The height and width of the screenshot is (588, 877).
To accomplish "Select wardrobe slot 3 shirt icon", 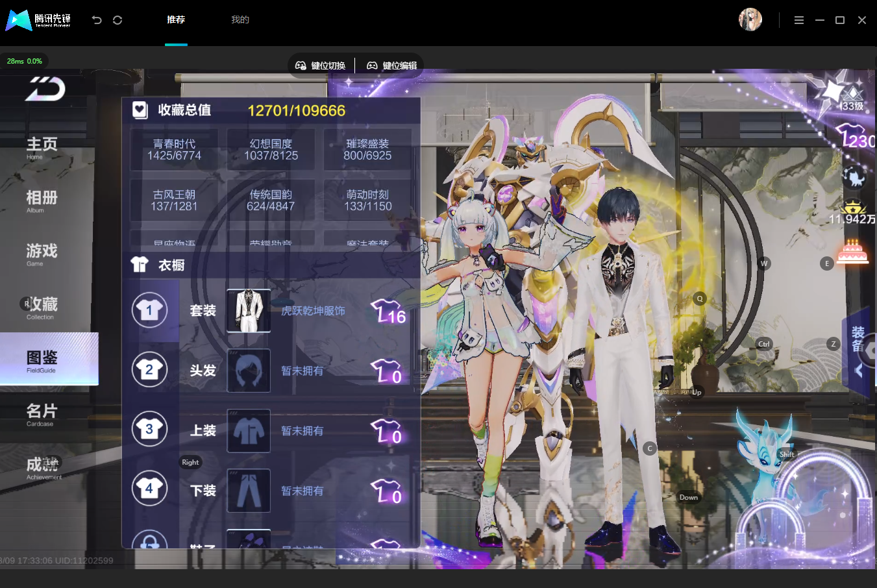I will click(149, 430).
